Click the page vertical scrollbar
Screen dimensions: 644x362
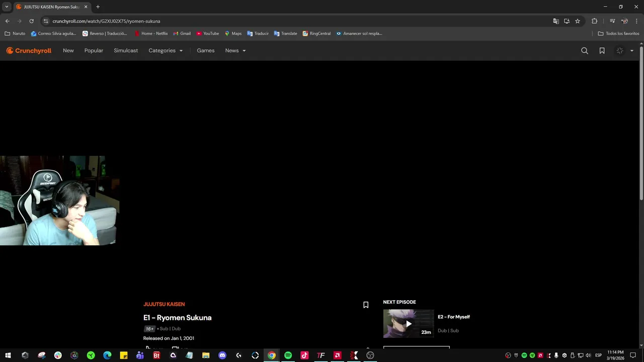641,123
